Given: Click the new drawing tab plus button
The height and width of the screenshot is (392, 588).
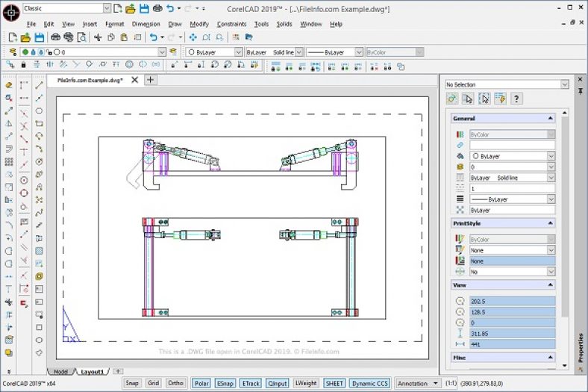Looking at the screenshot, I should (x=150, y=79).
